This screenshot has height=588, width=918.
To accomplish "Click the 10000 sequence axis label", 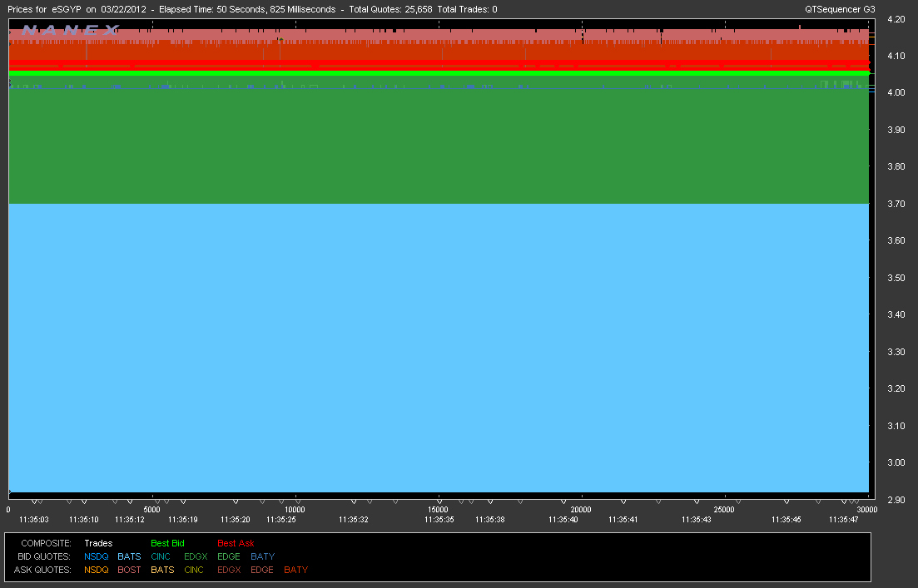I will point(295,510).
